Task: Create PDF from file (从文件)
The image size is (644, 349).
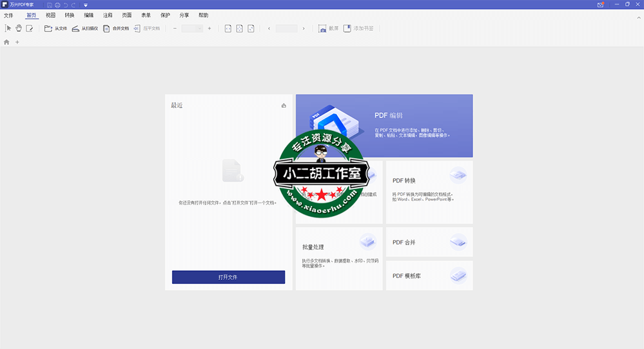Action: point(55,28)
